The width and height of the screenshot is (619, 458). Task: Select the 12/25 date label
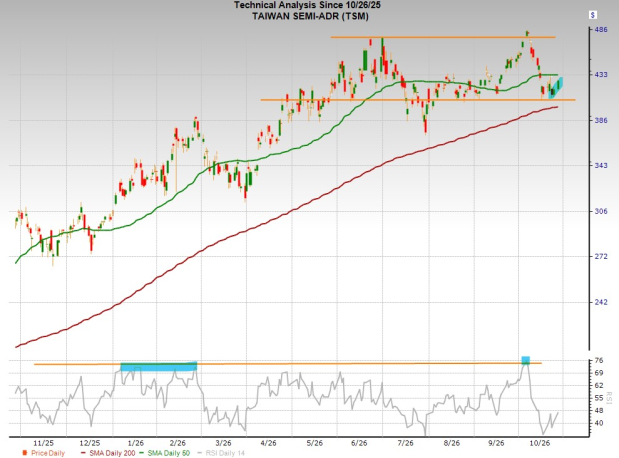pyautogui.click(x=90, y=443)
